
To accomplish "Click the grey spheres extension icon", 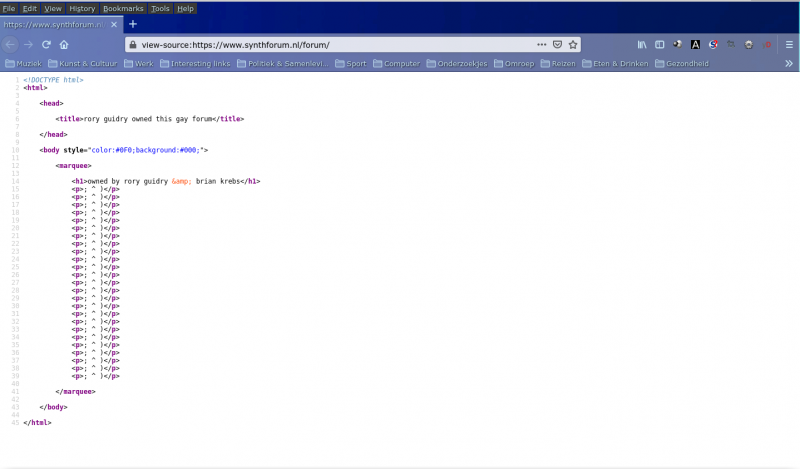I will (x=677, y=45).
